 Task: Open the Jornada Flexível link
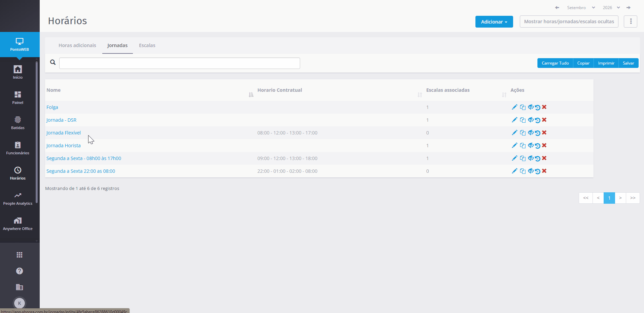click(x=64, y=133)
